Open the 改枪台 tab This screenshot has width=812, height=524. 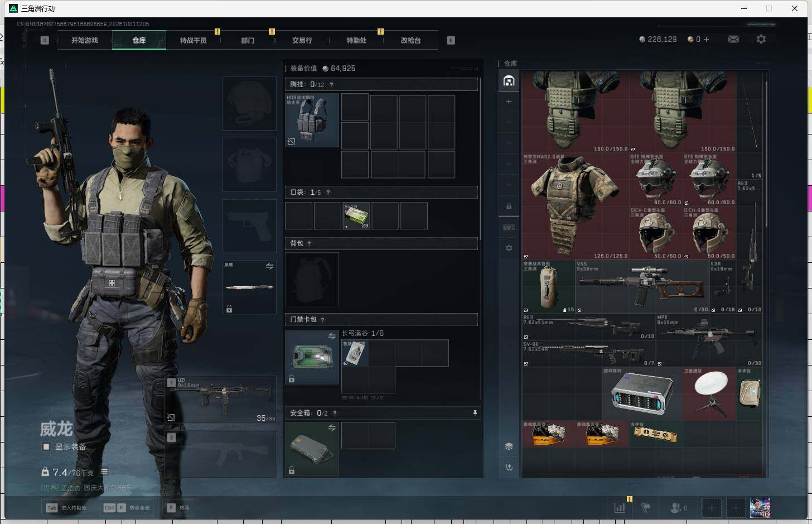point(410,40)
